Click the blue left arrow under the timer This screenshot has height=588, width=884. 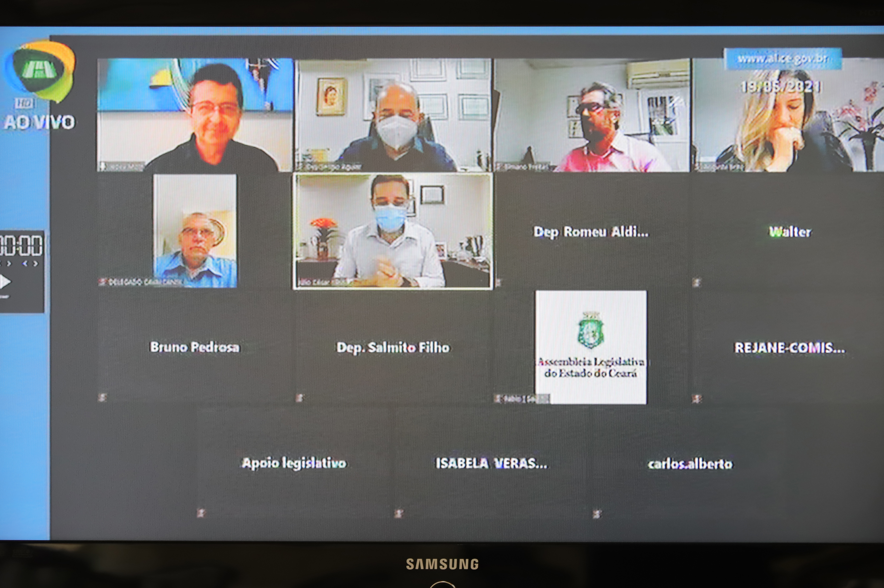point(25,264)
